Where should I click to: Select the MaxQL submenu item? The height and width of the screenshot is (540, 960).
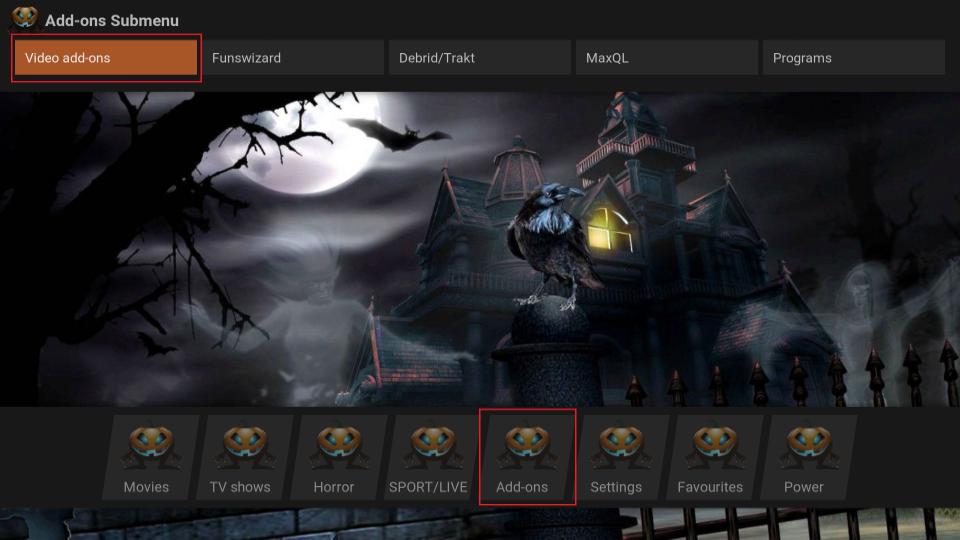pos(667,58)
